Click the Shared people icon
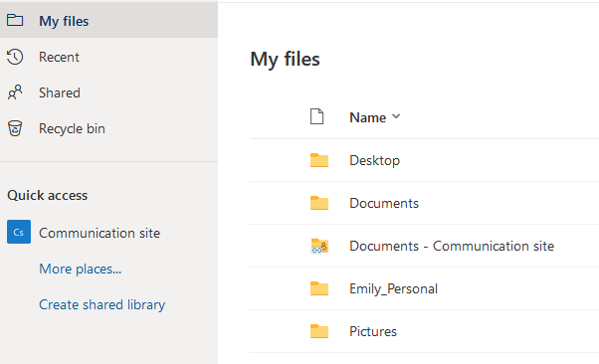599x364 pixels. [15, 92]
